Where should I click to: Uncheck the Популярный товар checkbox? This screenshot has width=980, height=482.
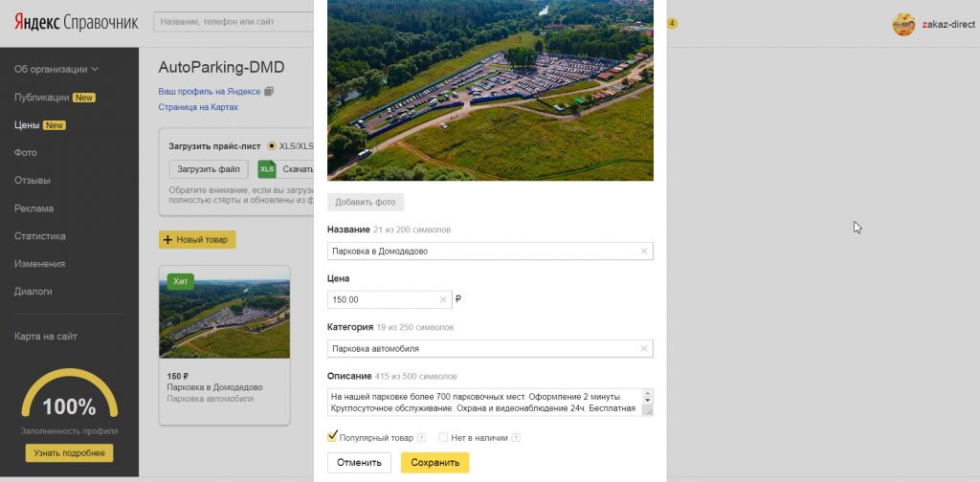point(333,437)
